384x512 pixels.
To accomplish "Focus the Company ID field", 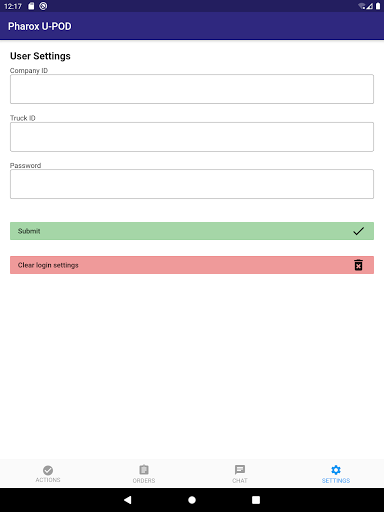I will click(x=192, y=89).
